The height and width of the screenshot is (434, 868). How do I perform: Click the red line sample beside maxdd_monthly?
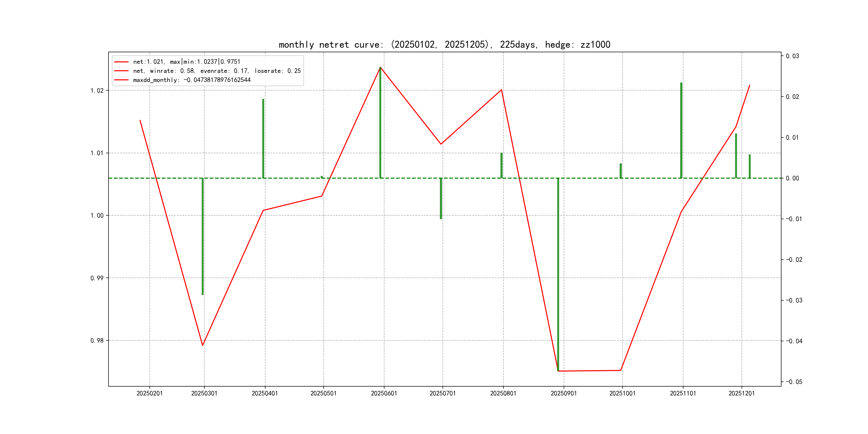tap(121, 80)
